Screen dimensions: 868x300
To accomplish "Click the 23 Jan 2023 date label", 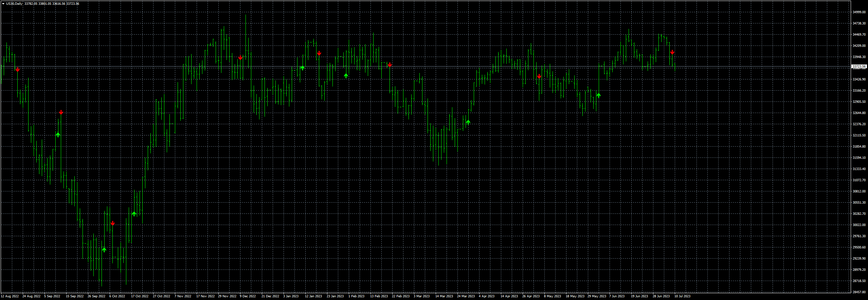I will 335,296.
